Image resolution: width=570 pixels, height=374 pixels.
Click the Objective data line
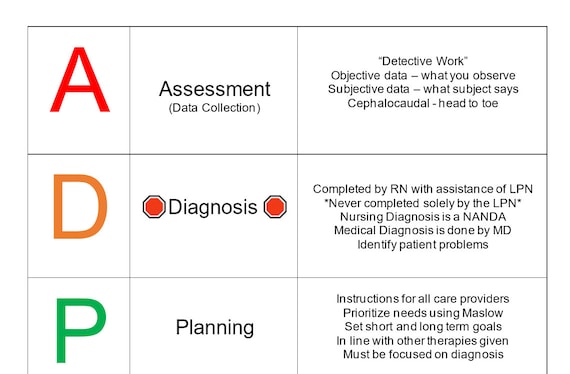point(423,76)
